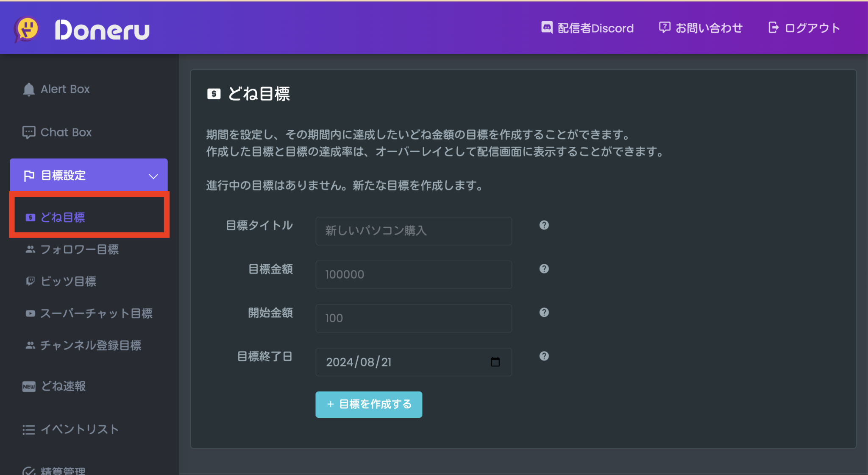Select the Alert Box bell icon
The image size is (868, 475).
click(x=28, y=89)
